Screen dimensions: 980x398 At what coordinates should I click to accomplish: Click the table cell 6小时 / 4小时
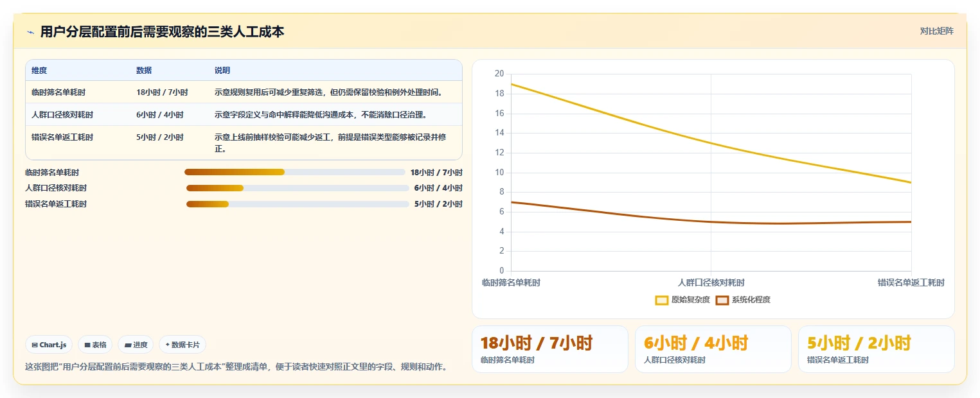click(x=160, y=115)
